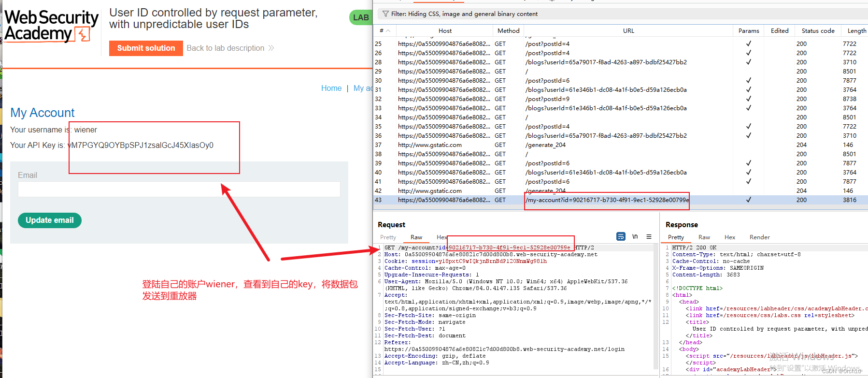This screenshot has height=378, width=868.
Task: Toggle show non-printable characters \n icon
Action: pyautogui.click(x=635, y=236)
